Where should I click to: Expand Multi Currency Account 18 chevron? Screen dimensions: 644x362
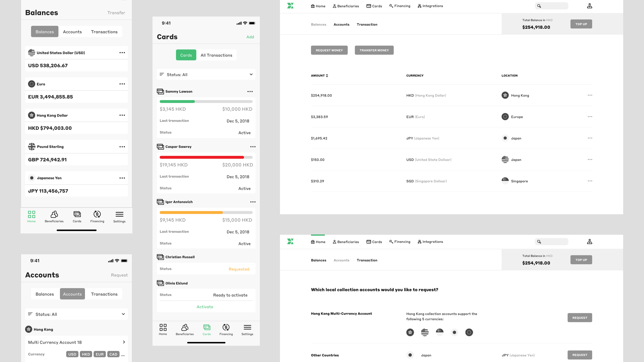pos(124,342)
